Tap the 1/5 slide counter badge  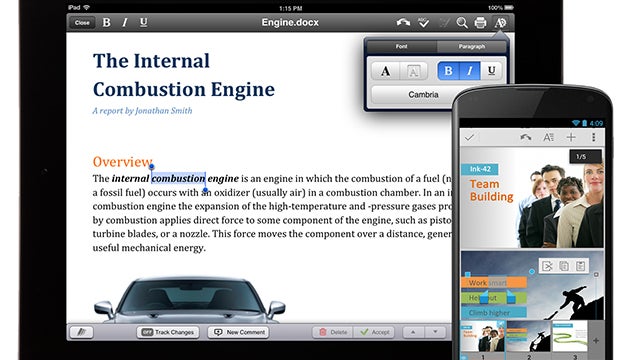coord(585,157)
